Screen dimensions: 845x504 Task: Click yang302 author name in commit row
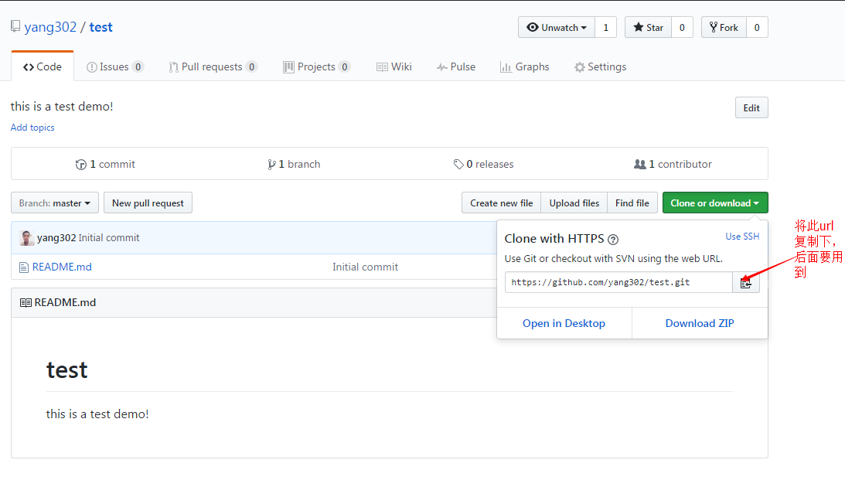[56, 238]
